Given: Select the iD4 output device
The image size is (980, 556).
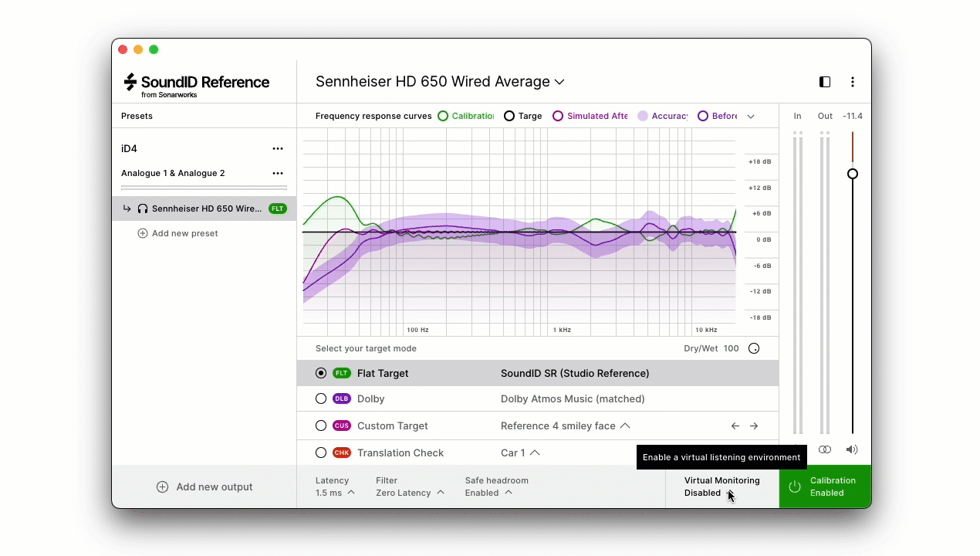Looking at the screenshot, I should point(129,148).
